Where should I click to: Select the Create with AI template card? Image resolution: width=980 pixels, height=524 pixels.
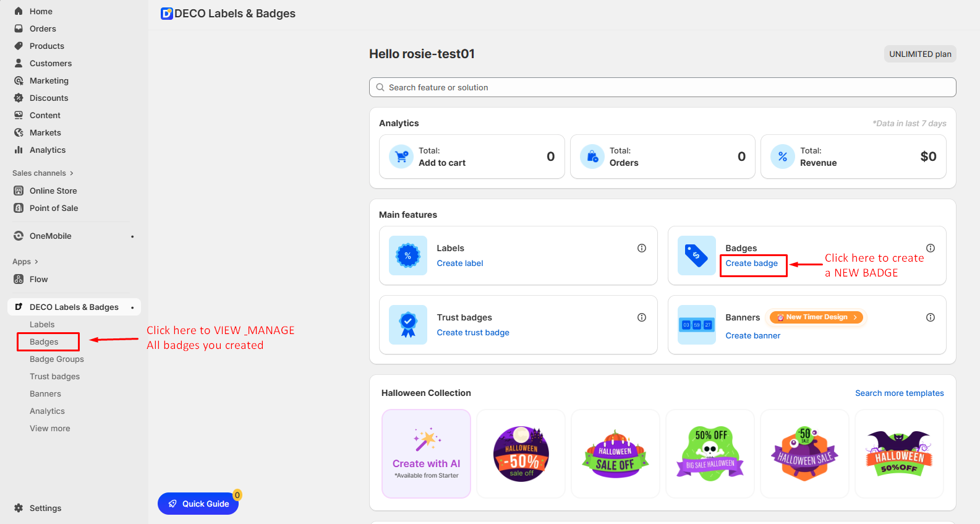pos(426,453)
